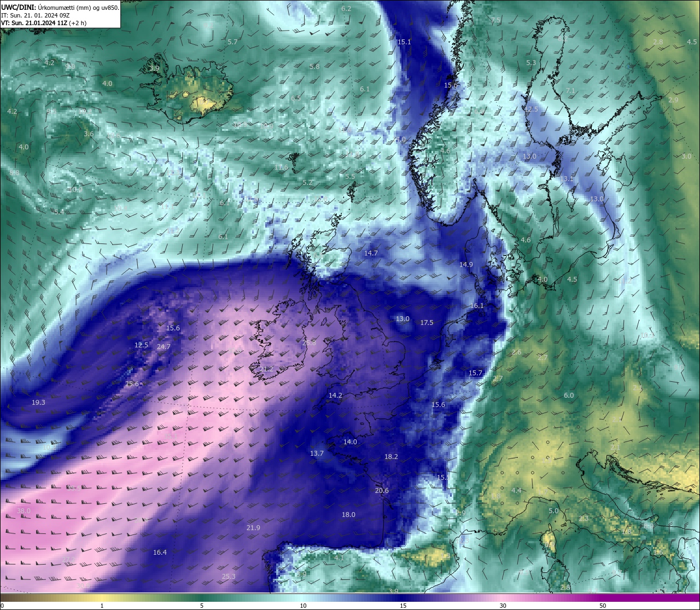
Task: Click the 5.0 value label
Action: (x=553, y=512)
